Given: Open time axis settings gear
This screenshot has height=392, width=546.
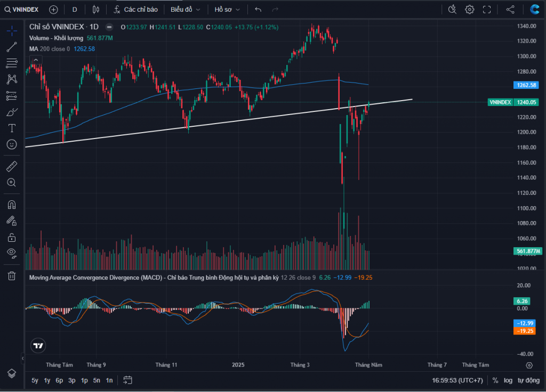Looking at the screenshot, I should tap(529, 365).
